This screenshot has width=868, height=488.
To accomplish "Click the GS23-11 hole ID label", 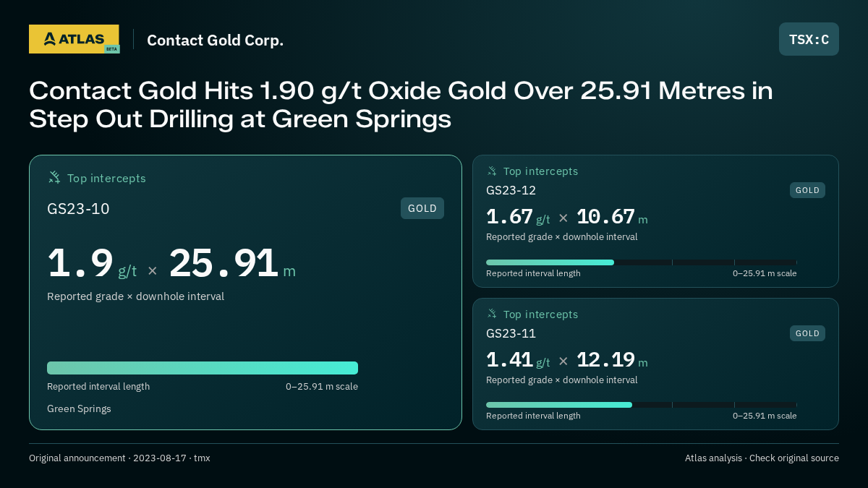I will pos(511,333).
